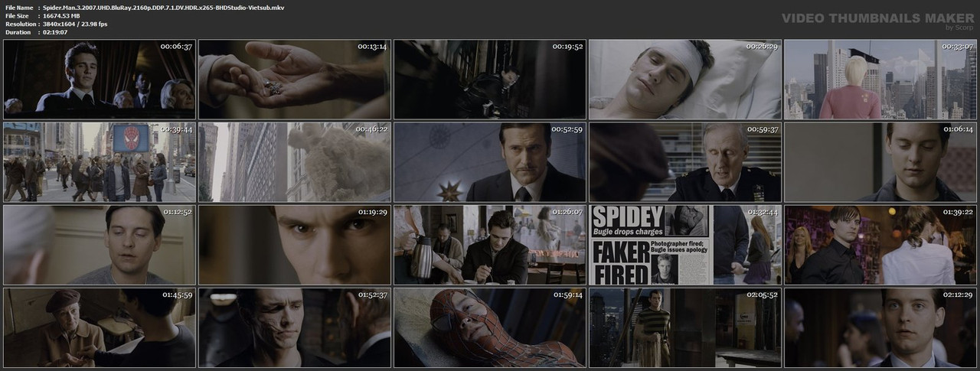Select the thumbnail at 00:13:14

coord(295,79)
